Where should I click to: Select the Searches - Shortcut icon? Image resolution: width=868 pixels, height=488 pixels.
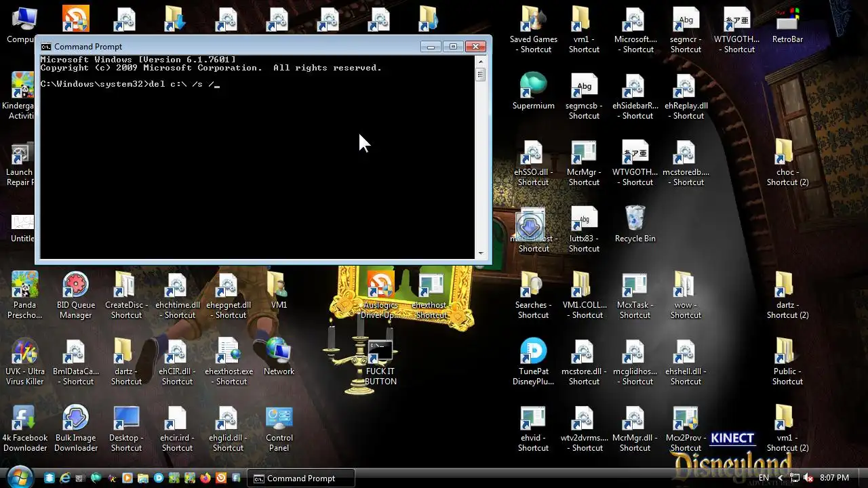tap(534, 296)
